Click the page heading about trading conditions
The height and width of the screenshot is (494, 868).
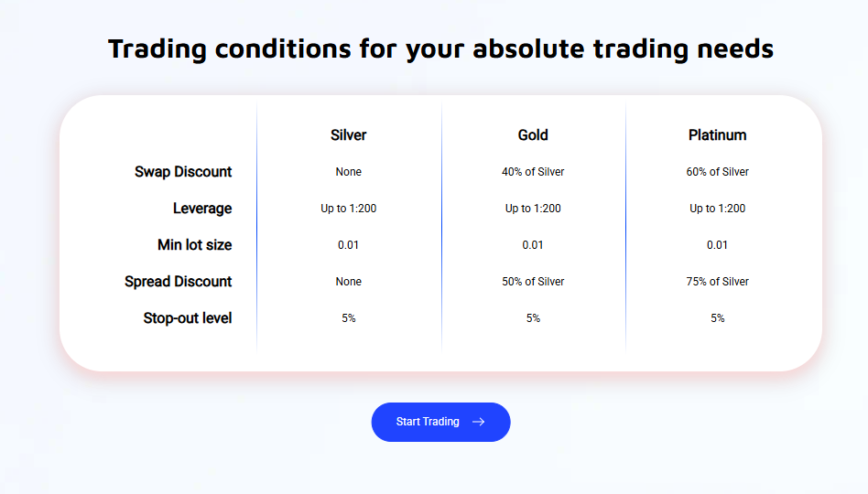pos(440,48)
